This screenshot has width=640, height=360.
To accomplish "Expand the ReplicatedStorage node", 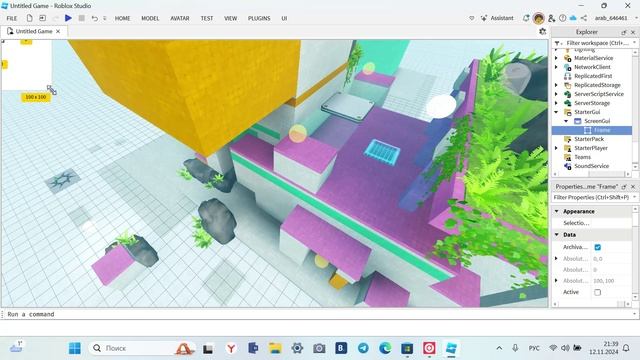I will (x=556, y=85).
